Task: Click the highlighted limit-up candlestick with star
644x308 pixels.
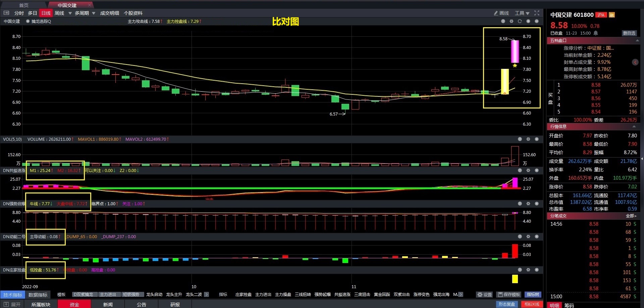Action: [x=515, y=51]
